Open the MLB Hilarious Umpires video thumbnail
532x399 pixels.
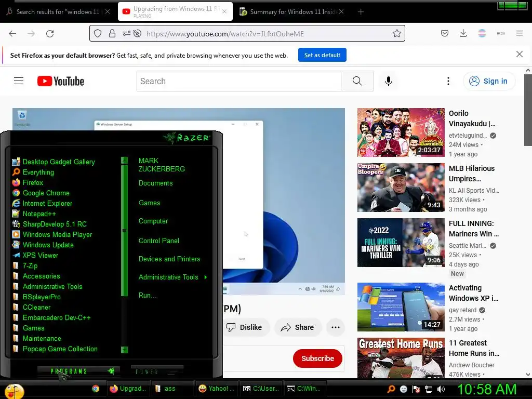401,188
